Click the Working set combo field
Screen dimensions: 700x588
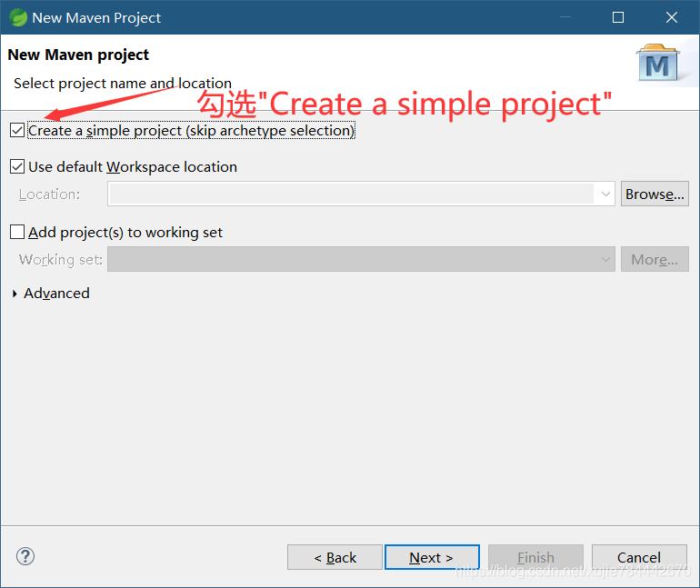pos(361,259)
